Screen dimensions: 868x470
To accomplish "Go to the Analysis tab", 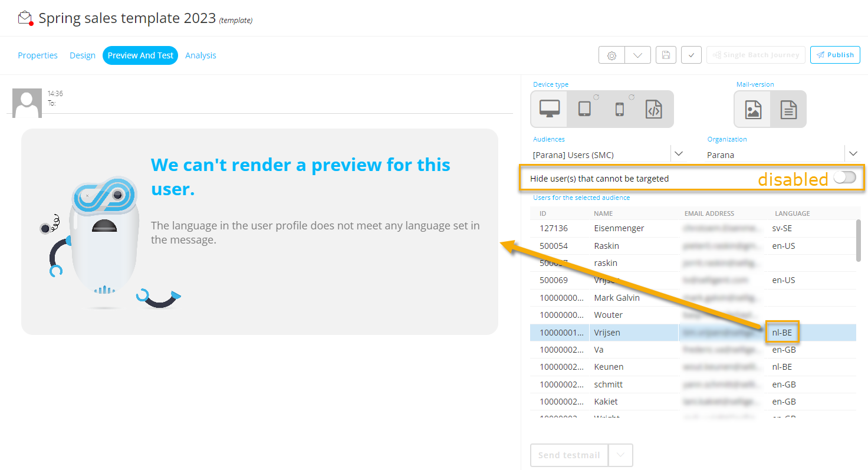I will click(x=200, y=55).
